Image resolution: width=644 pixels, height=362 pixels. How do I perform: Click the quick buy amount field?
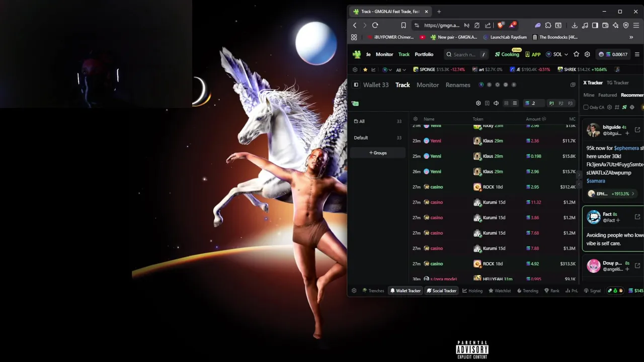coord(533,103)
